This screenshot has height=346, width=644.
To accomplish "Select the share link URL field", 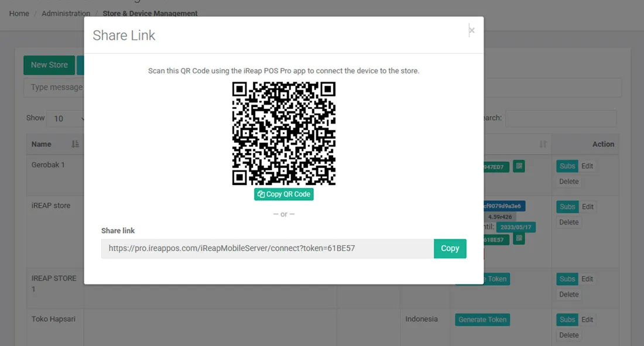I will [268, 249].
